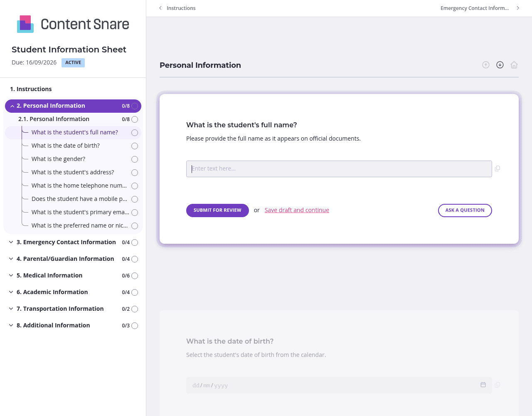Toggle status circle for date of birth
The height and width of the screenshot is (416, 532).
tap(135, 146)
